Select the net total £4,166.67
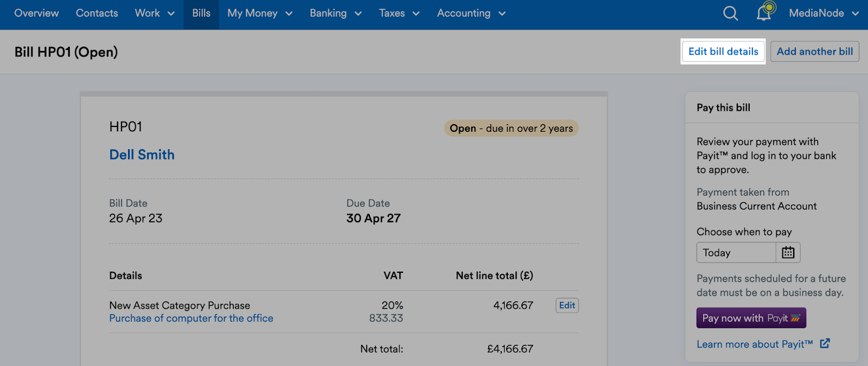 (510, 349)
